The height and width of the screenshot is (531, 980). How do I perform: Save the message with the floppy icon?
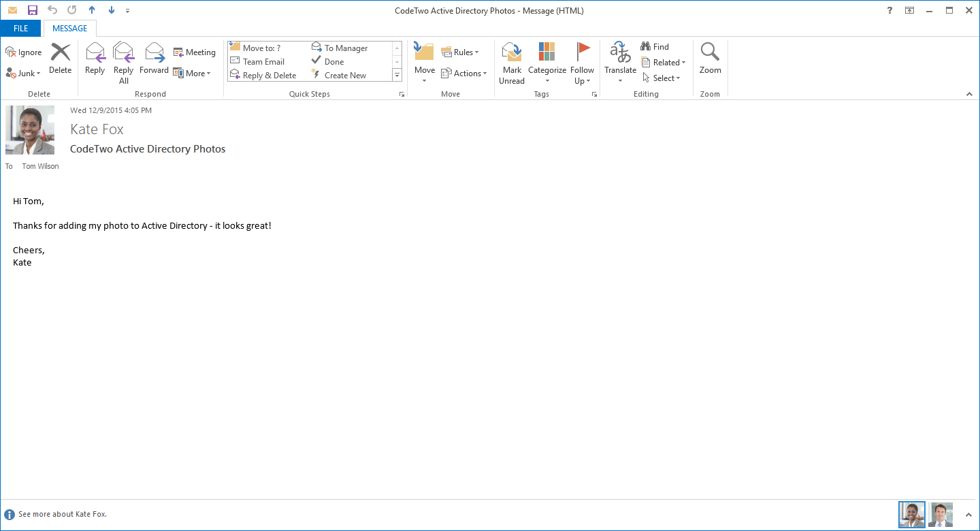pyautogui.click(x=33, y=10)
